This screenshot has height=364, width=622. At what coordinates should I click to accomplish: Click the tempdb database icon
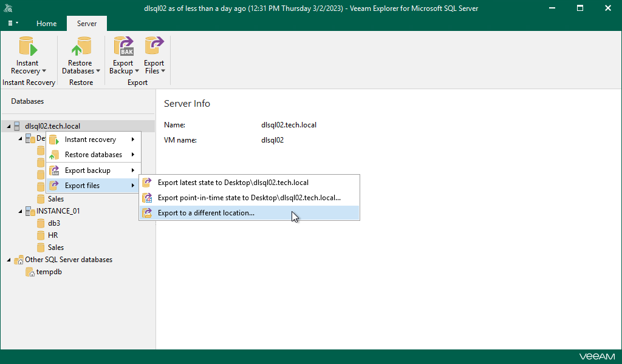30,272
